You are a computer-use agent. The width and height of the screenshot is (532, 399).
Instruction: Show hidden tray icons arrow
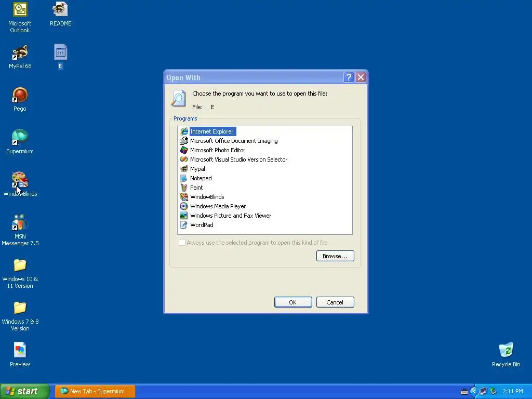coord(474,392)
